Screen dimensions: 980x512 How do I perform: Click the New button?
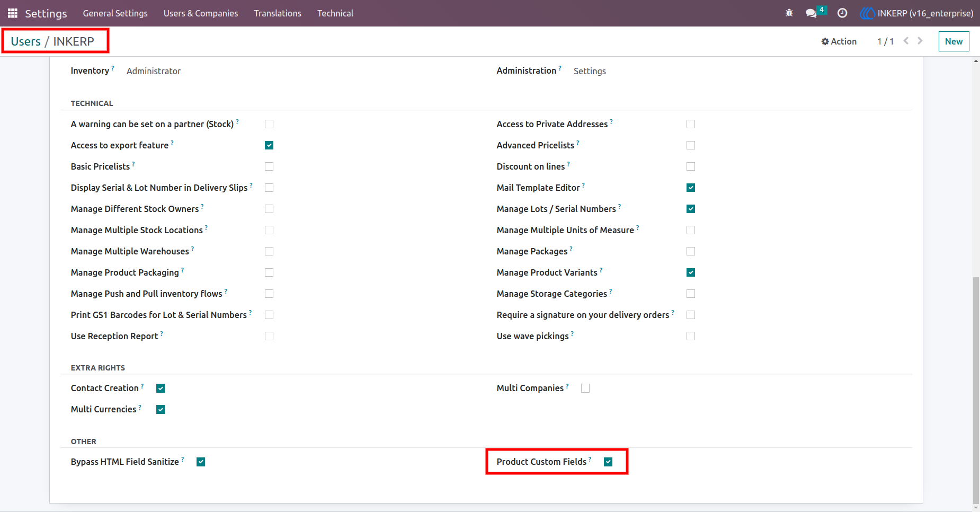coord(954,41)
